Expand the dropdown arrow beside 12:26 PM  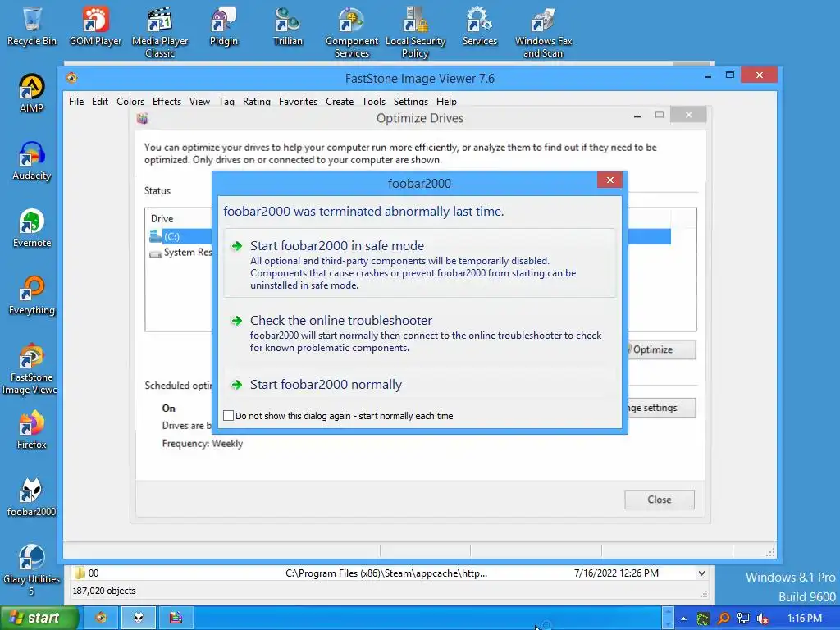[x=701, y=573]
